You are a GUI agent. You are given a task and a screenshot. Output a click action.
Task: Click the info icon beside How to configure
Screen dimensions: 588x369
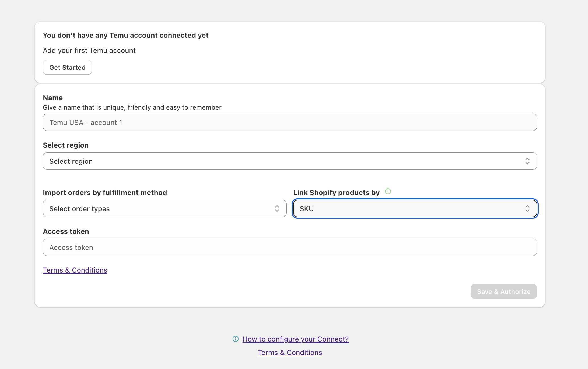click(236, 339)
